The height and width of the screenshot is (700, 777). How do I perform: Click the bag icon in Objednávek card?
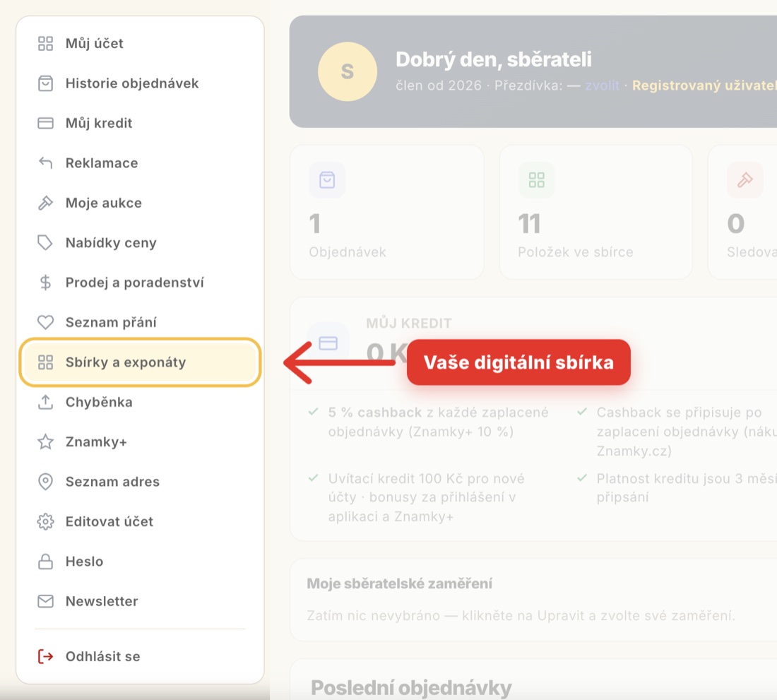327,180
